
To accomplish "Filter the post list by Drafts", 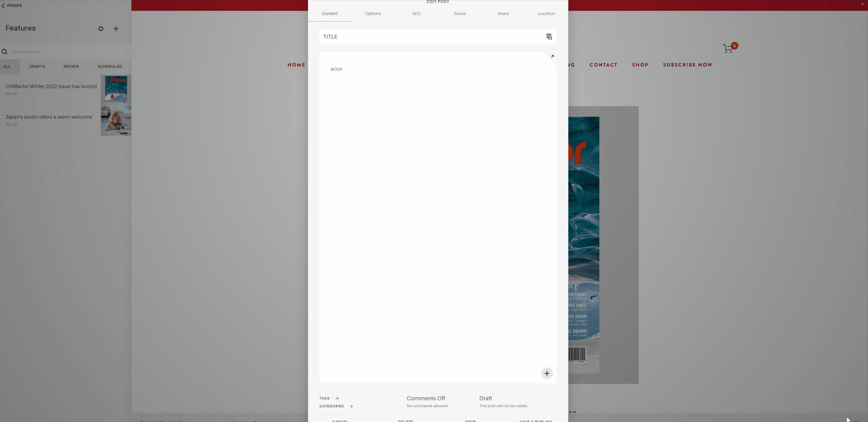I will tap(37, 66).
